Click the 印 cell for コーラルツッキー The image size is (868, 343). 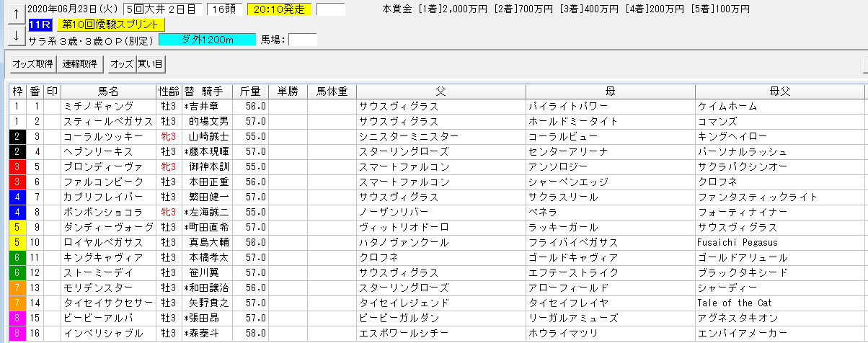[x=52, y=137]
